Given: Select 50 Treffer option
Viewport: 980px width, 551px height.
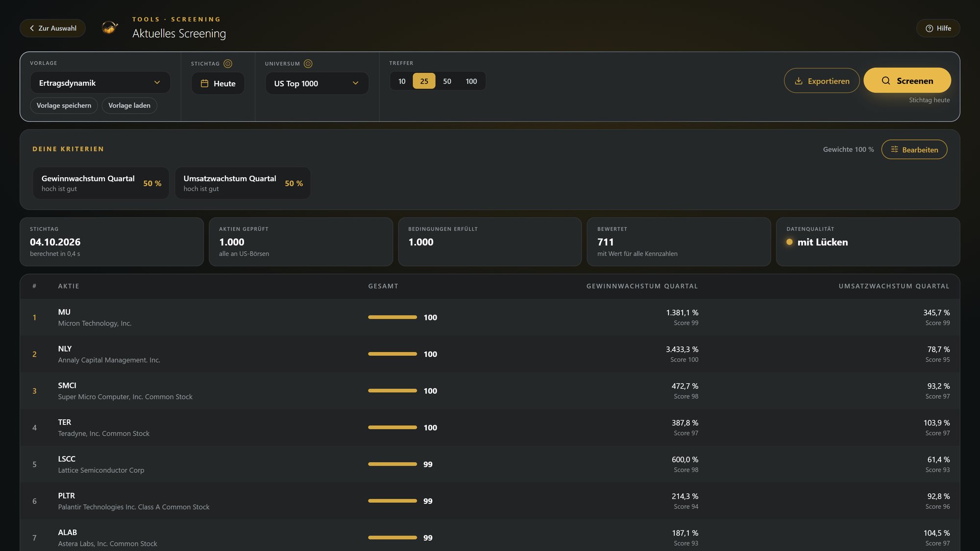Looking at the screenshot, I should pyautogui.click(x=447, y=81).
